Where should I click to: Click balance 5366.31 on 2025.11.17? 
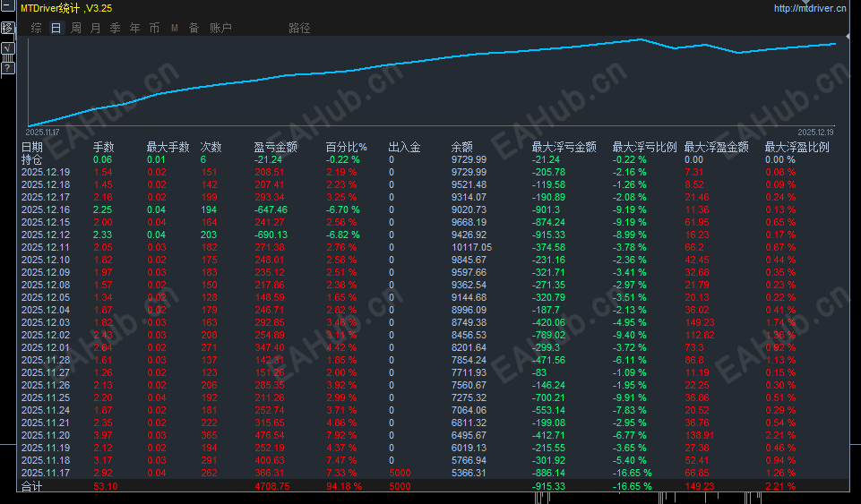coord(469,473)
